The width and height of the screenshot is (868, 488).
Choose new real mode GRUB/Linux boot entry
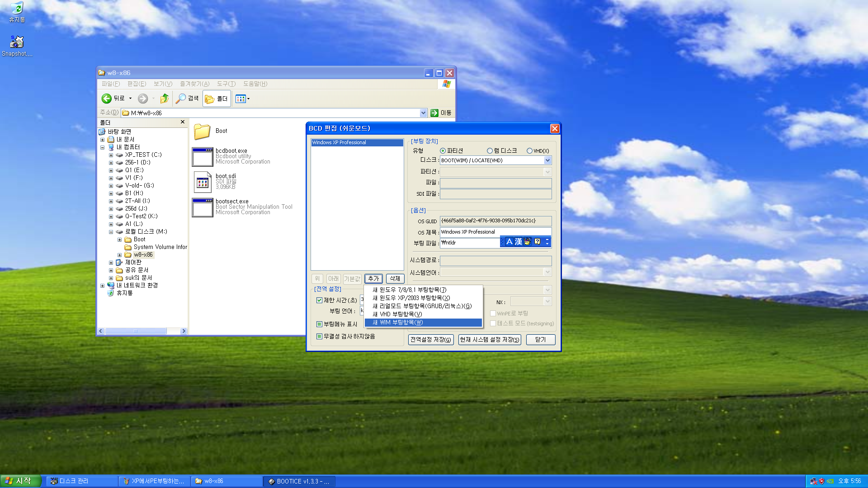[x=424, y=306]
